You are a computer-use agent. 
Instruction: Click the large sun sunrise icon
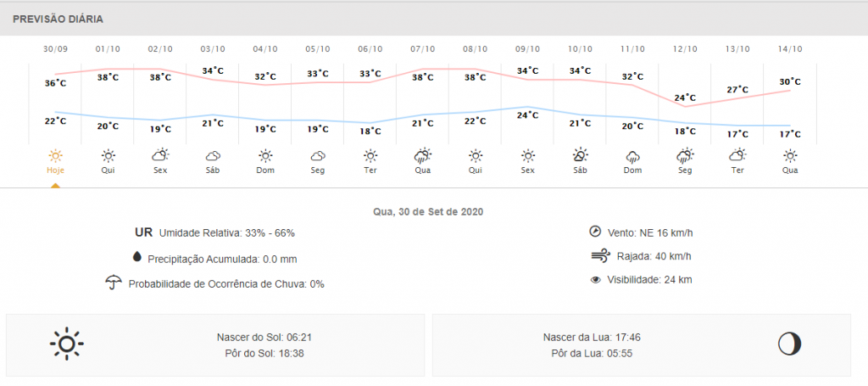[x=67, y=344]
